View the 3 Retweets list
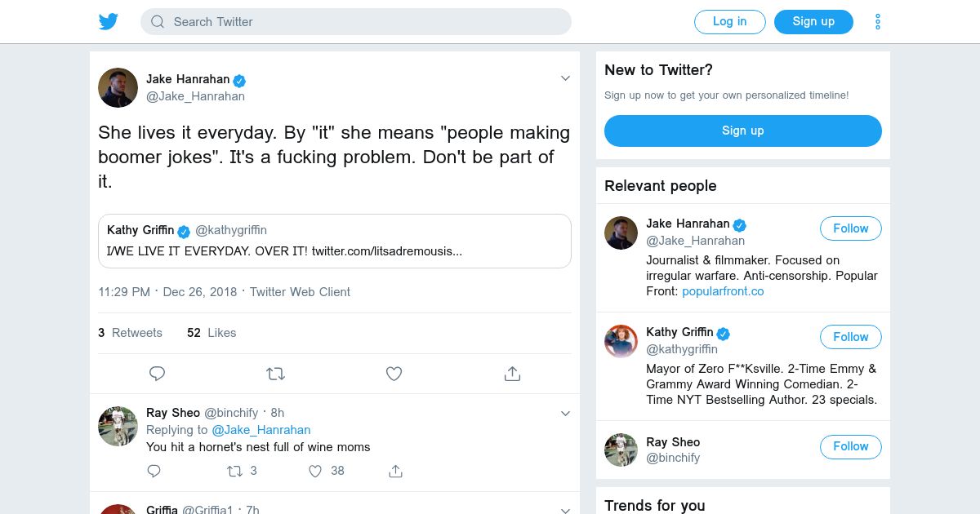980x514 pixels. (x=131, y=333)
